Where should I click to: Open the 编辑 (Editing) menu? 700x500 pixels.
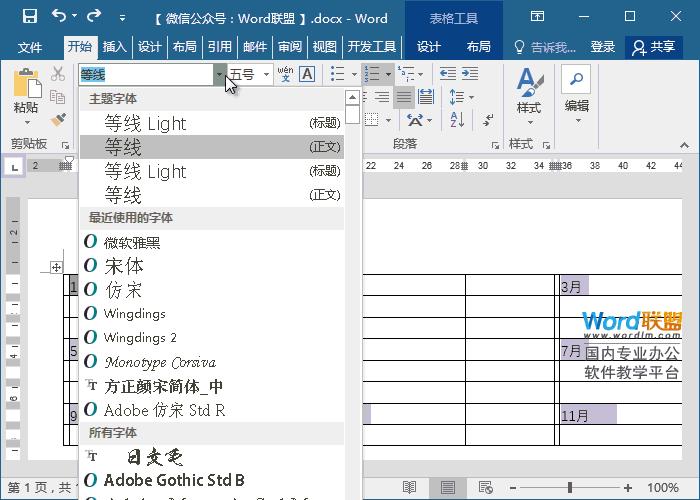pyautogui.click(x=576, y=95)
